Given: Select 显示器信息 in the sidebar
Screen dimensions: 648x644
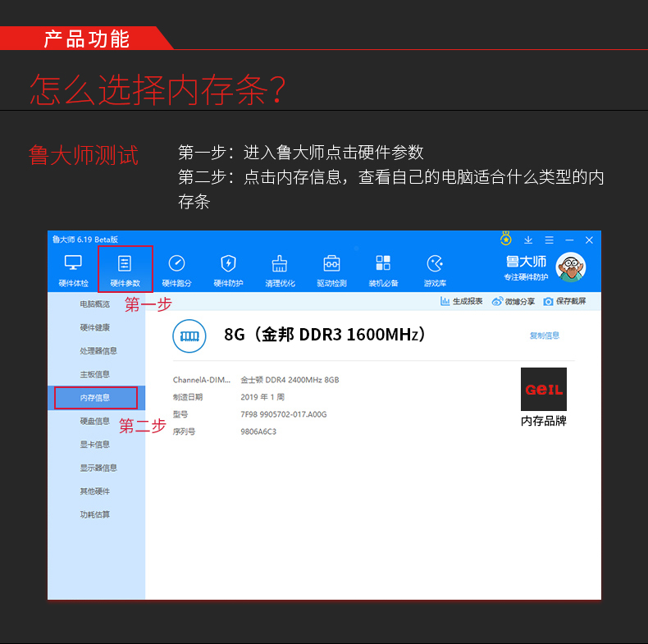Looking at the screenshot, I should tap(98, 468).
